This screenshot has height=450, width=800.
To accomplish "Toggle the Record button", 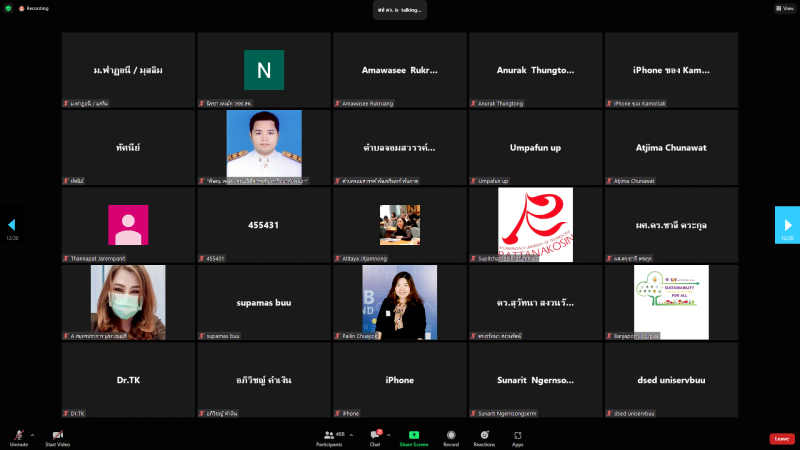I will [451, 437].
